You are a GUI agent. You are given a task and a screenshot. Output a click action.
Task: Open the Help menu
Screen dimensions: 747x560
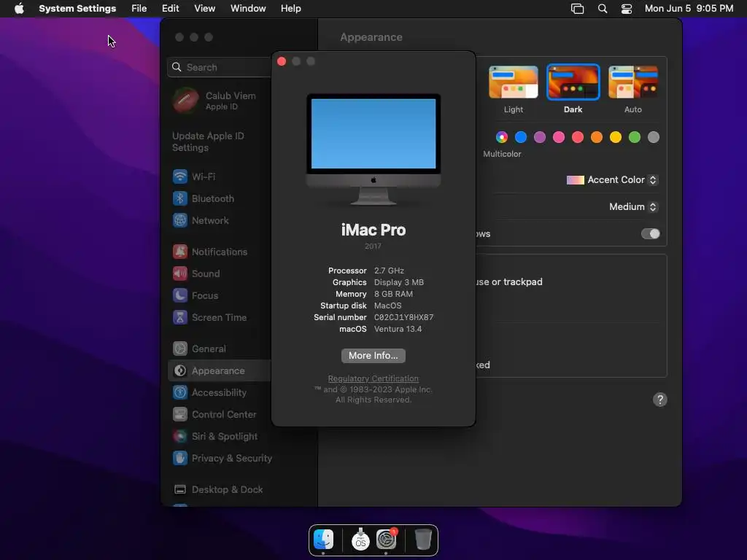pyautogui.click(x=290, y=9)
